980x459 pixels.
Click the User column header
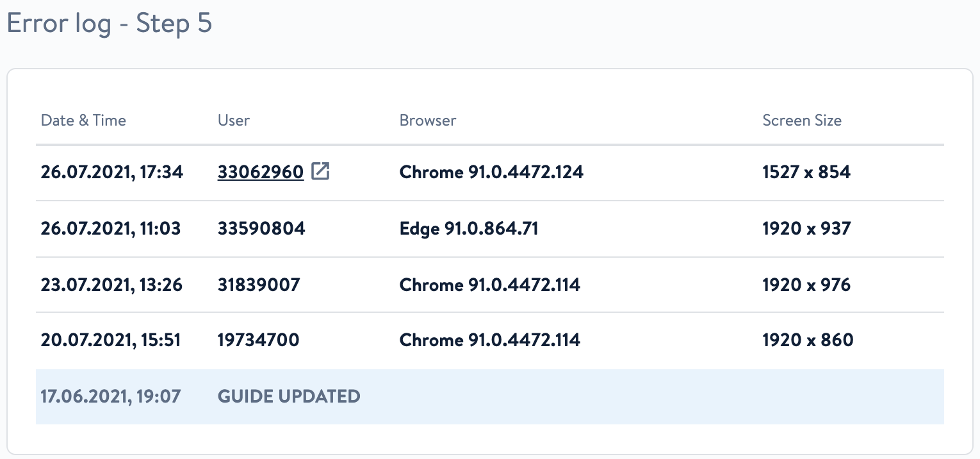pyautogui.click(x=234, y=121)
